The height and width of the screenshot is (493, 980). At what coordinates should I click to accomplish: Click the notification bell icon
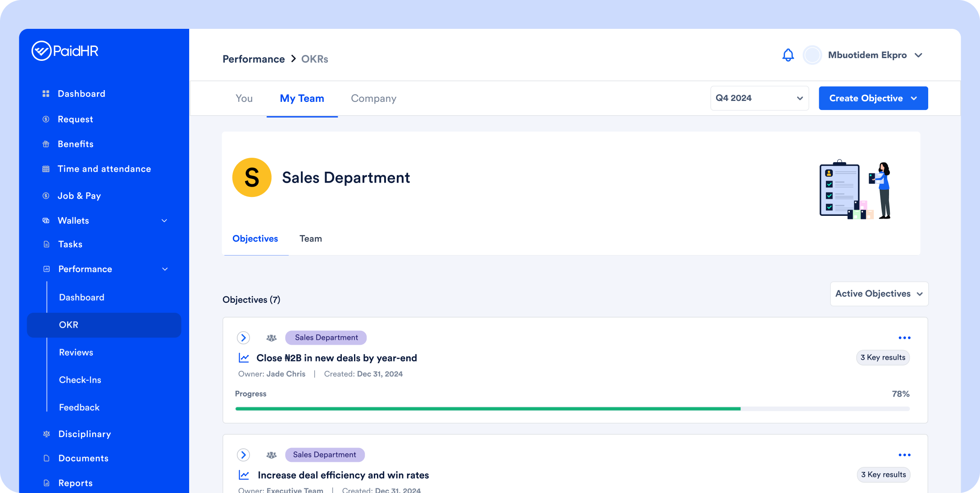[788, 55]
